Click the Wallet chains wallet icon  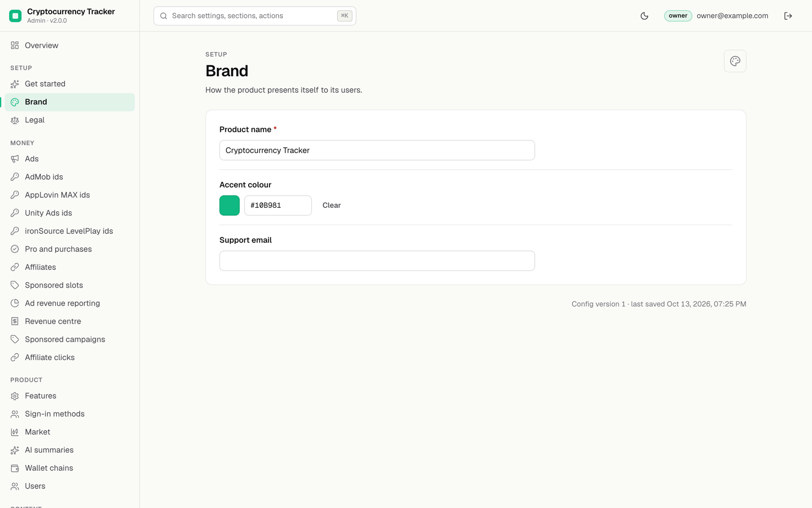coord(15,468)
